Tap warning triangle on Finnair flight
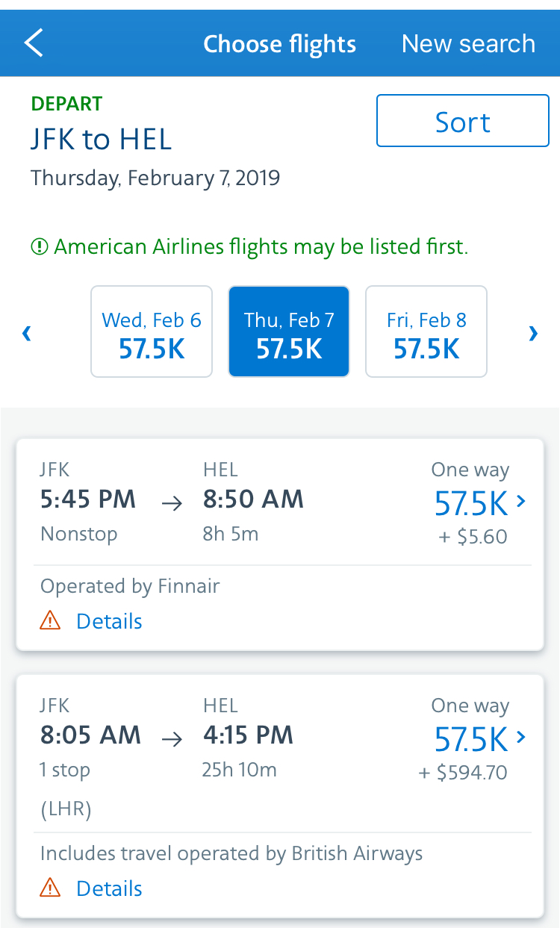Screen dimensions: 560x928 (x=50, y=620)
